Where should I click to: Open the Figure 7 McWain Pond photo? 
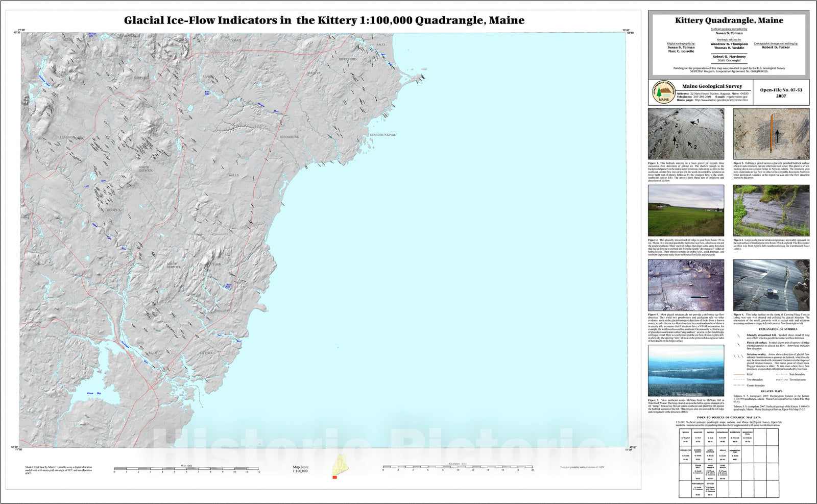tap(686, 371)
